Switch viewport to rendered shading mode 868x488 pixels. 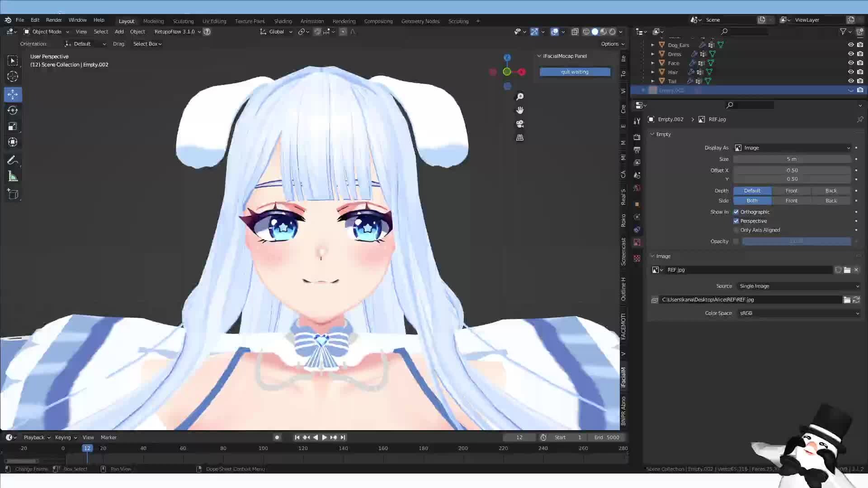[x=612, y=32]
